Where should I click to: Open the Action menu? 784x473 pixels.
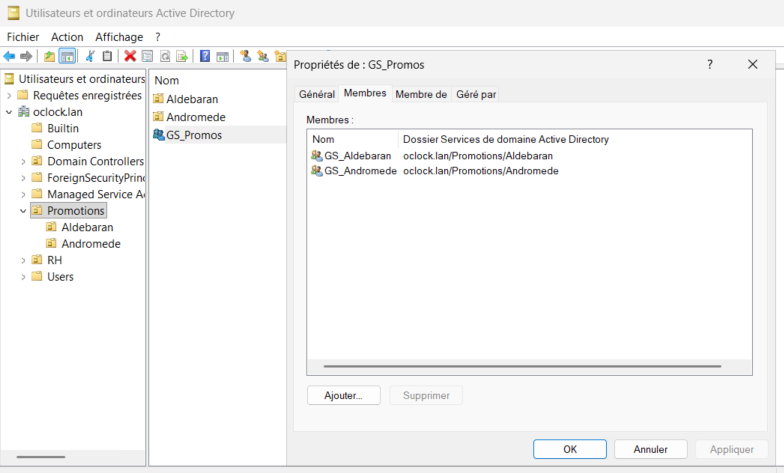67,37
